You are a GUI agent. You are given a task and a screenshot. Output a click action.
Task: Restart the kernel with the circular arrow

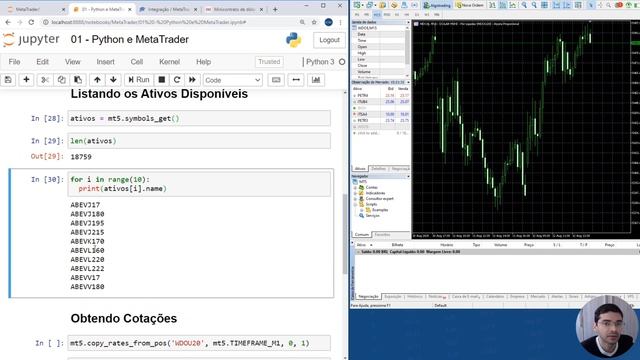[177, 80]
